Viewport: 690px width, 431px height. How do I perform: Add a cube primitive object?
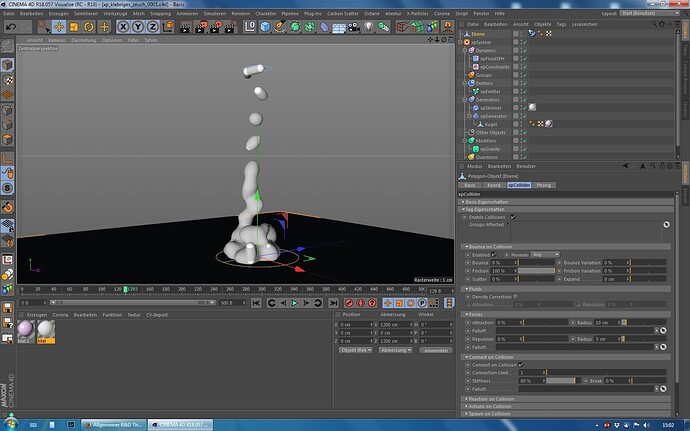(x=265, y=27)
